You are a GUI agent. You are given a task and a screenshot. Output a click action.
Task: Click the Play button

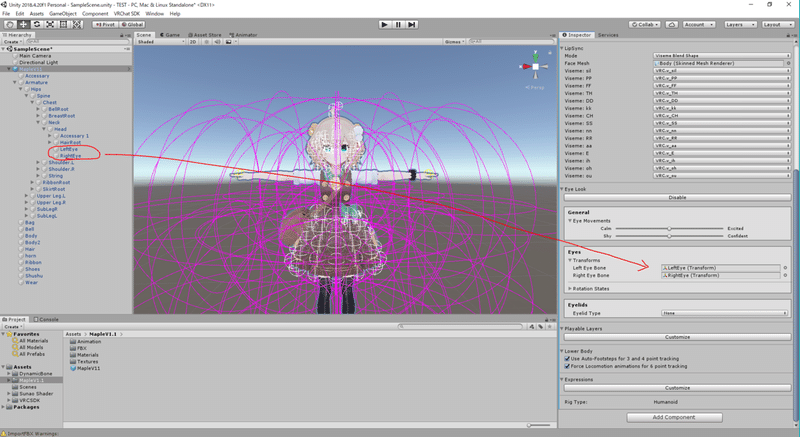point(385,24)
